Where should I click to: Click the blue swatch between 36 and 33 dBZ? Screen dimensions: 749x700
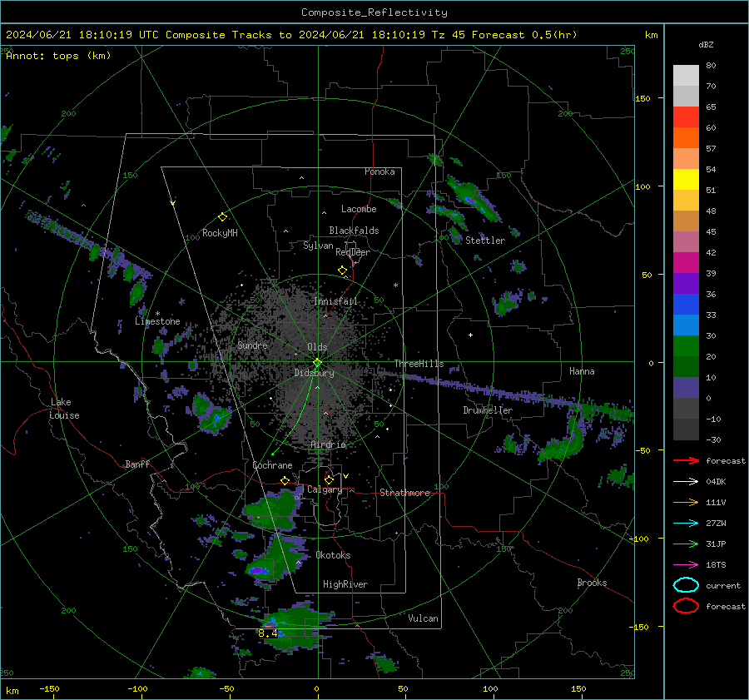tap(686, 305)
